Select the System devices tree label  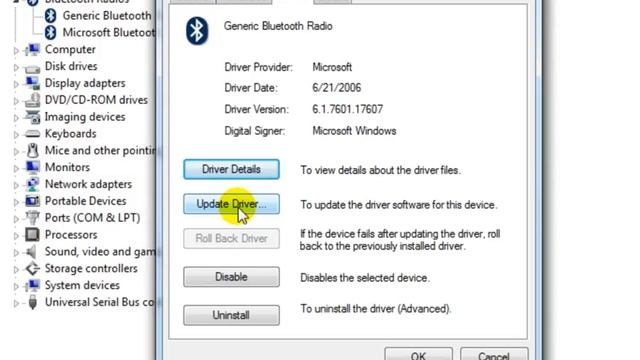point(82,285)
